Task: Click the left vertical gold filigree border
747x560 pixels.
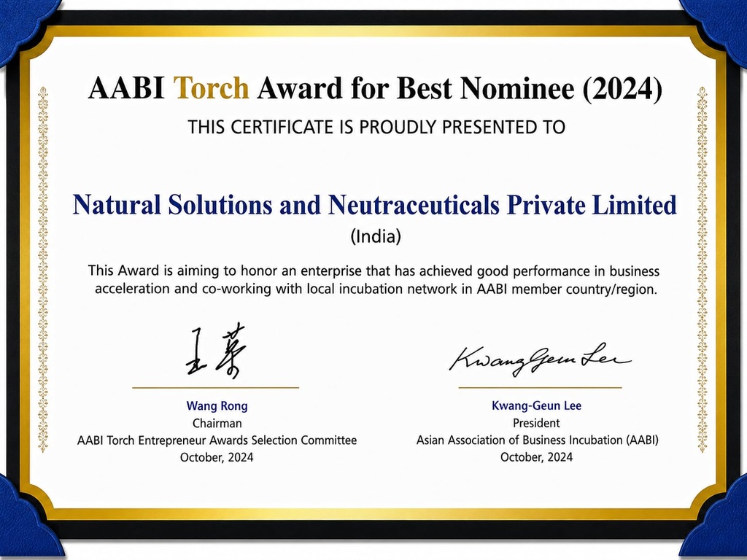Action: tap(43, 270)
